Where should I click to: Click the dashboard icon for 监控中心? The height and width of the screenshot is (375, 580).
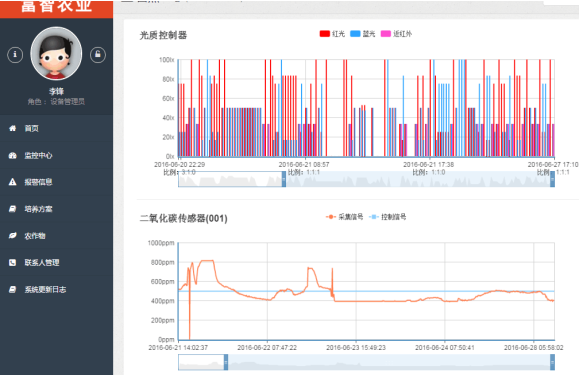pos(13,155)
